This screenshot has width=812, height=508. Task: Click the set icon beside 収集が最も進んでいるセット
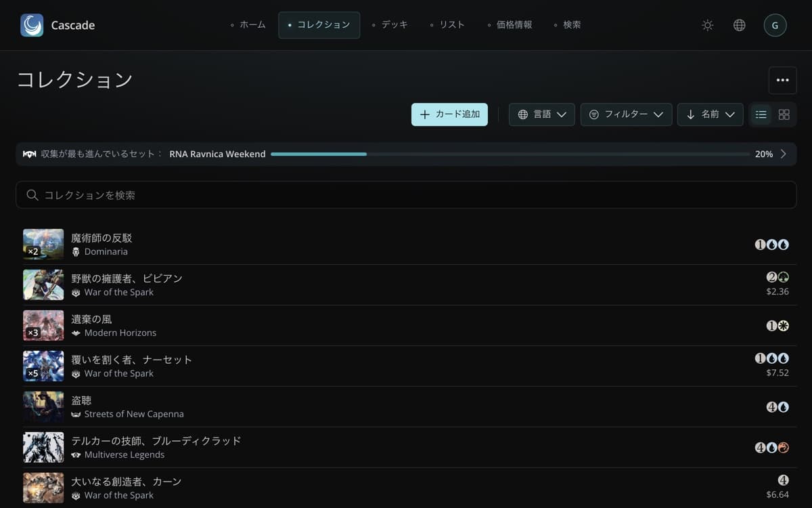pos(30,154)
